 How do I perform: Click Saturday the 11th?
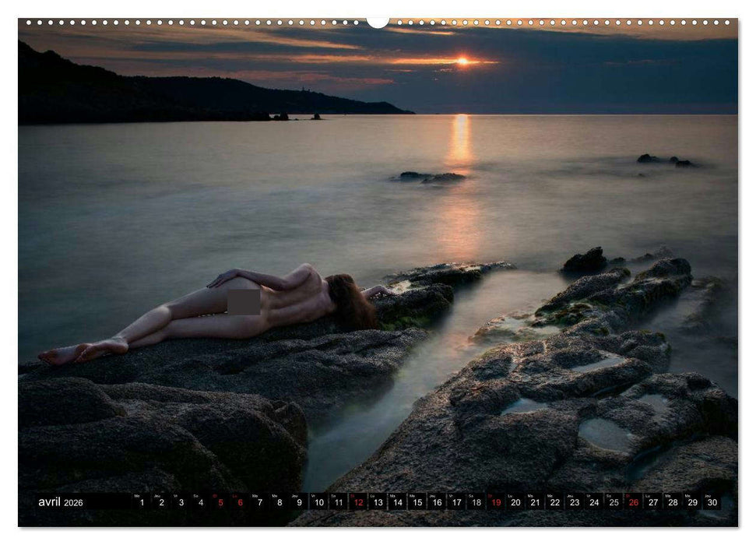pos(337,503)
